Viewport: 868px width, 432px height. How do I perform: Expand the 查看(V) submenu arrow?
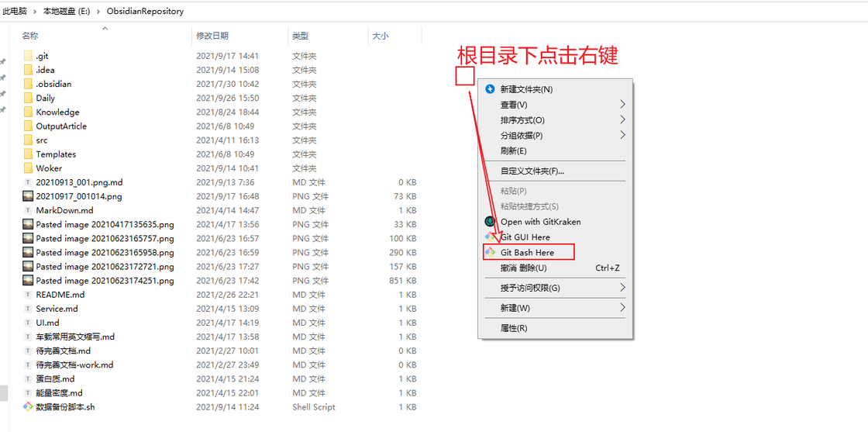click(622, 105)
